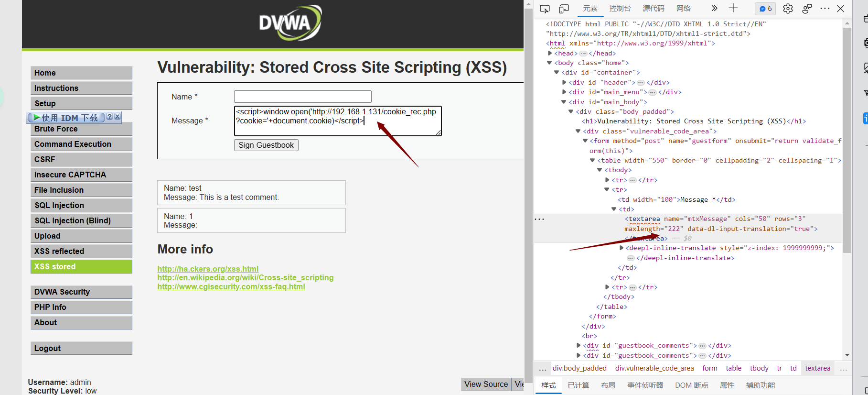Toggle device emulation icon in DevTools
This screenshot has height=395, width=868.
[x=564, y=9]
